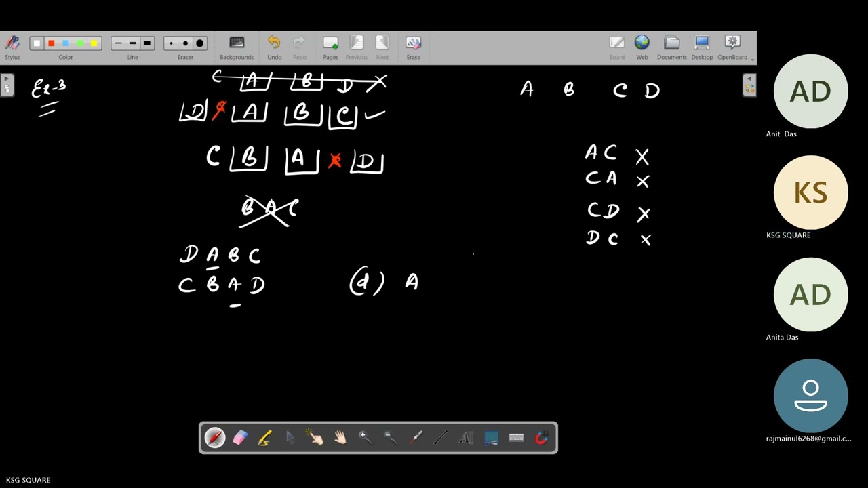Viewport: 868px width, 488px height.
Task: Select the medium line width
Action: click(132, 43)
